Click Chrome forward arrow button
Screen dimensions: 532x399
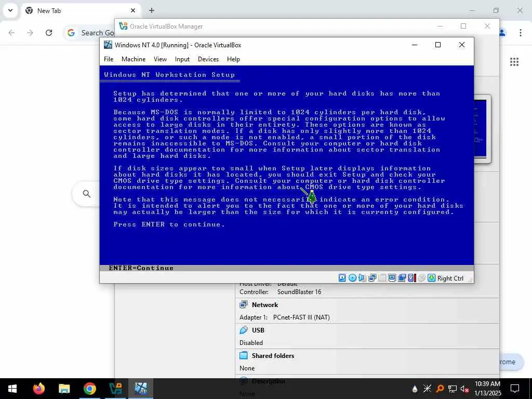30,33
